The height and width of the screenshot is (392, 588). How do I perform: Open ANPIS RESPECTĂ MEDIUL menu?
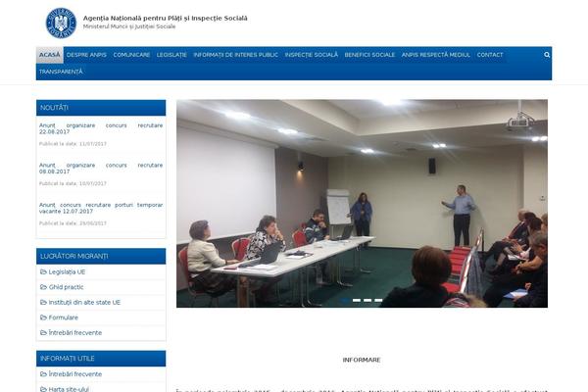(436, 55)
